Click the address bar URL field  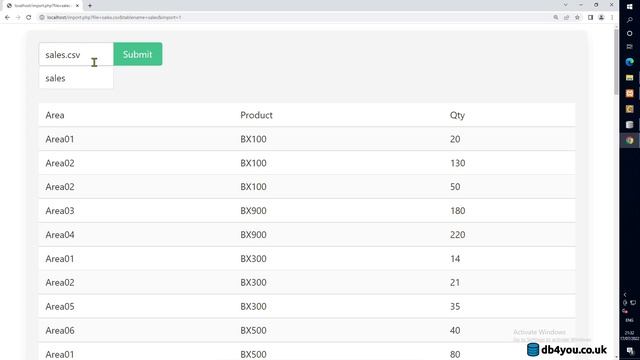click(294, 18)
